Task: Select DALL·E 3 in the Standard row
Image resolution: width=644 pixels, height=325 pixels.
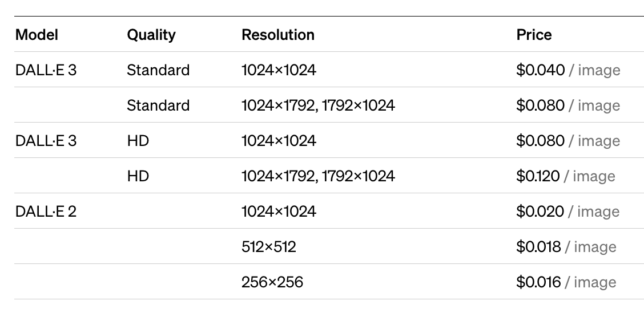Action: (46, 70)
